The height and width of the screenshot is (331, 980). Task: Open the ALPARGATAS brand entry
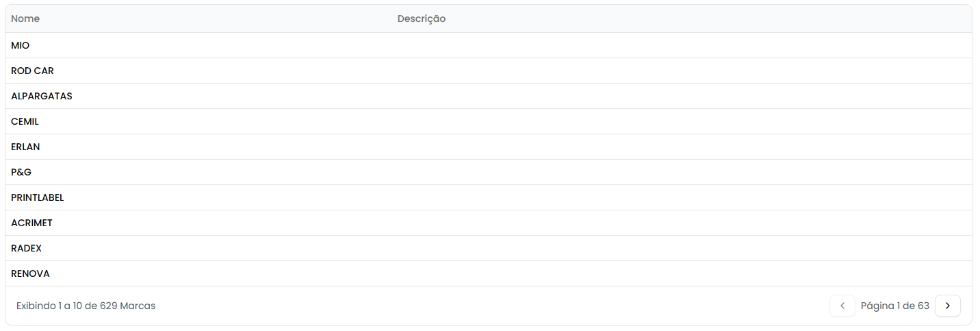coord(42,96)
